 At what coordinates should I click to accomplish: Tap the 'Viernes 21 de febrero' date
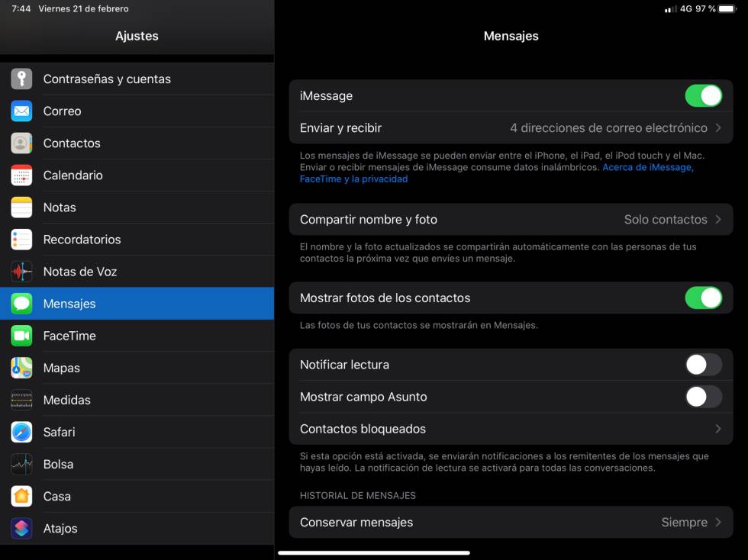tap(83, 8)
